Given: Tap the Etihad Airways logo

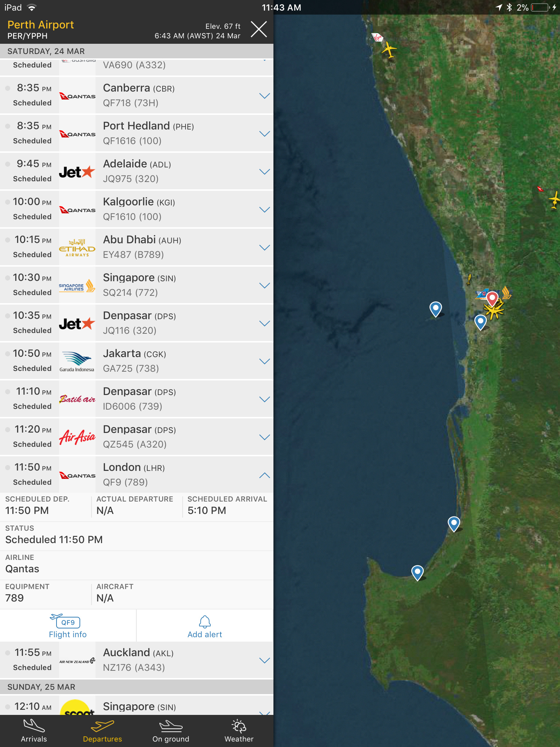Looking at the screenshot, I should pos(77,248).
